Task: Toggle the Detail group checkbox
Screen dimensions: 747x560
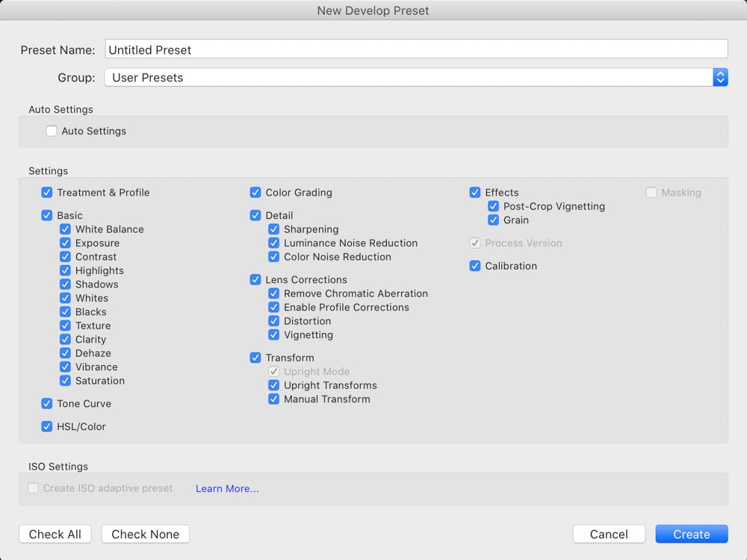Action: tap(255, 215)
